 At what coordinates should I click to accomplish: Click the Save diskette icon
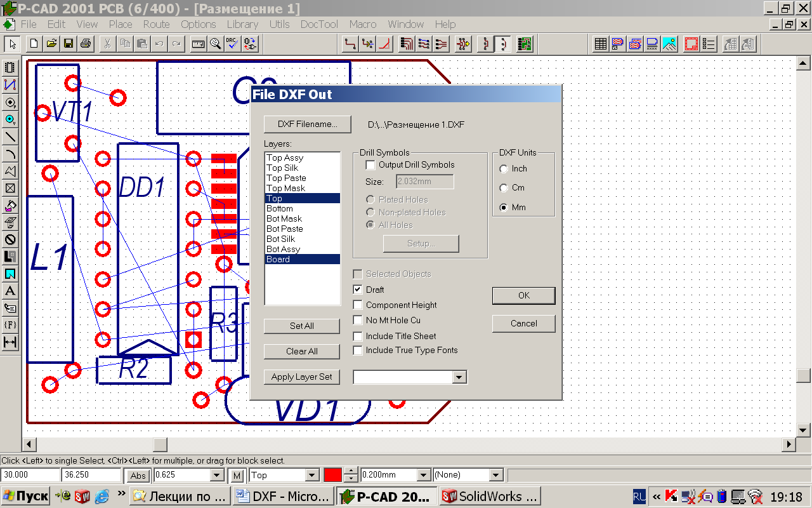click(68, 44)
